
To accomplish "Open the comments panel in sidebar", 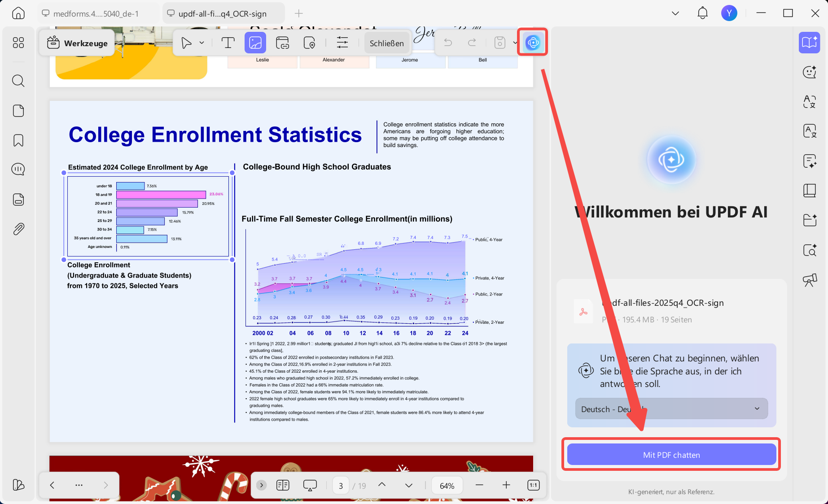I will (x=18, y=169).
